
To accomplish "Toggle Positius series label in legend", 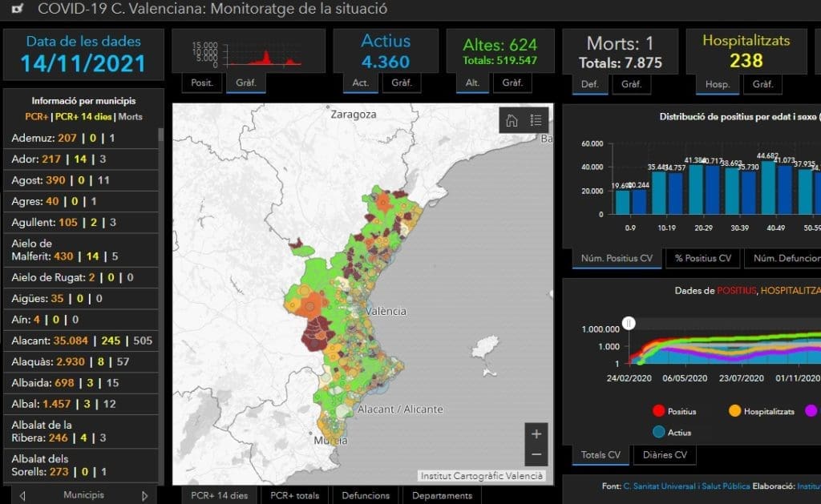I will click(x=681, y=411).
